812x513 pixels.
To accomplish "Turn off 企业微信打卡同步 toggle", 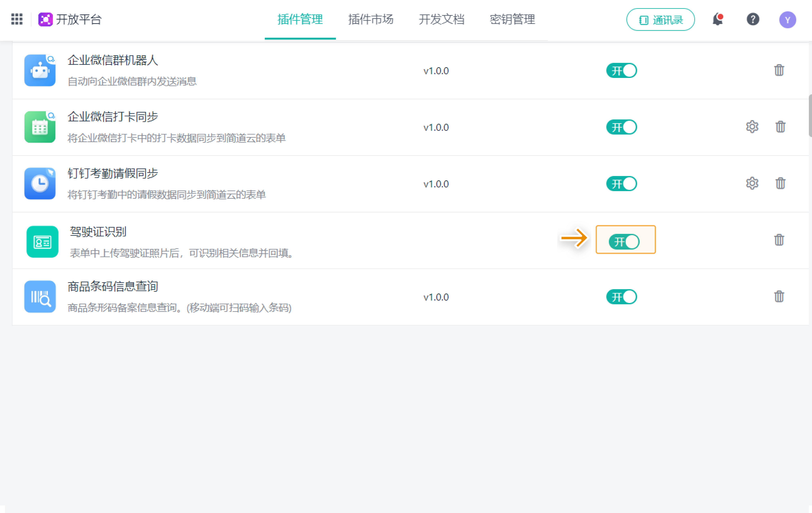I will (621, 127).
